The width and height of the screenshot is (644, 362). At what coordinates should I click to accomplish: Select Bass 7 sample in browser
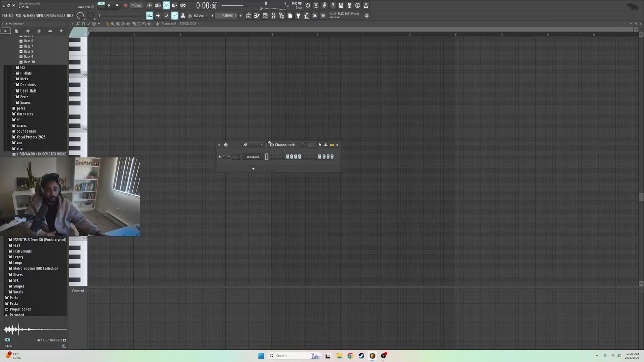[x=28, y=46]
